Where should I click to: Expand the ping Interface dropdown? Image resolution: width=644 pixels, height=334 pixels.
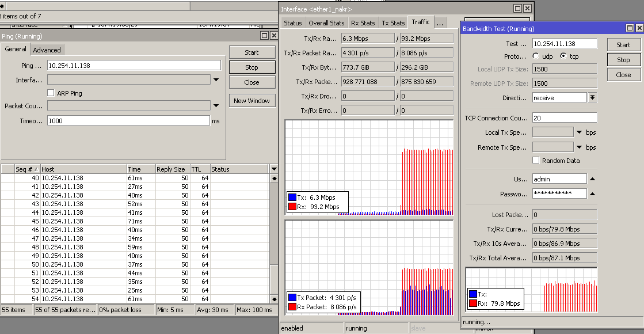(216, 80)
